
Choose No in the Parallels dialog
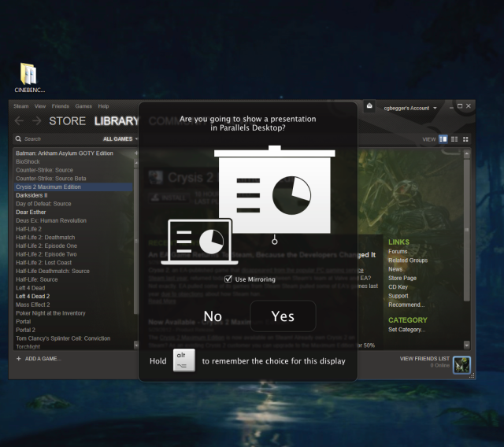click(213, 316)
